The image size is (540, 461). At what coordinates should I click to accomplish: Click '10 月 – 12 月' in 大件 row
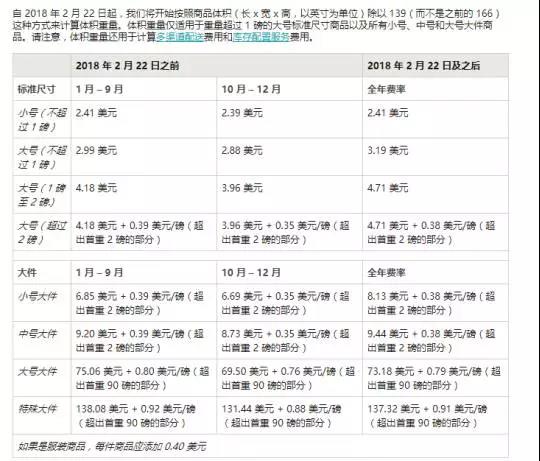coord(251,272)
